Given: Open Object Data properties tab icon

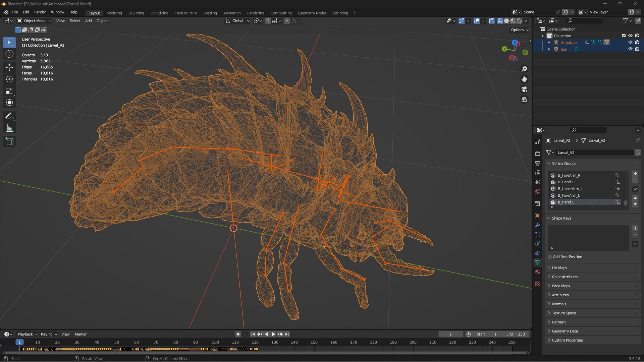Looking at the screenshot, I should point(538,262).
